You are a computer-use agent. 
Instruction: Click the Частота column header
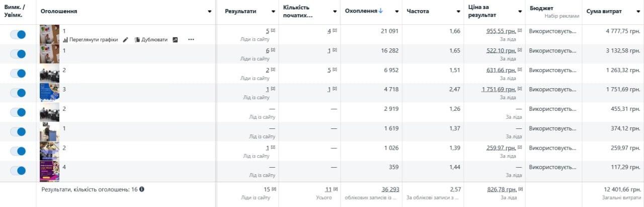click(418, 11)
